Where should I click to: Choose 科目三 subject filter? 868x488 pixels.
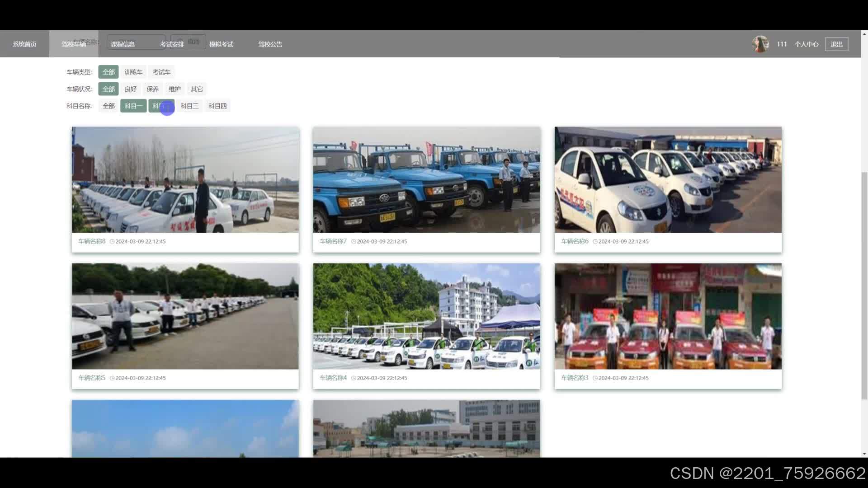(x=189, y=106)
